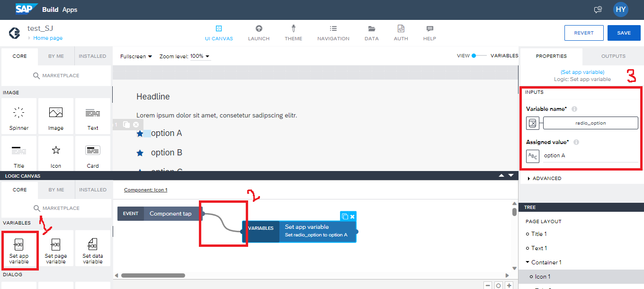Viewport: 644px width, 289px height.
Task: Click the star icon next to option B
Action: pos(140,153)
